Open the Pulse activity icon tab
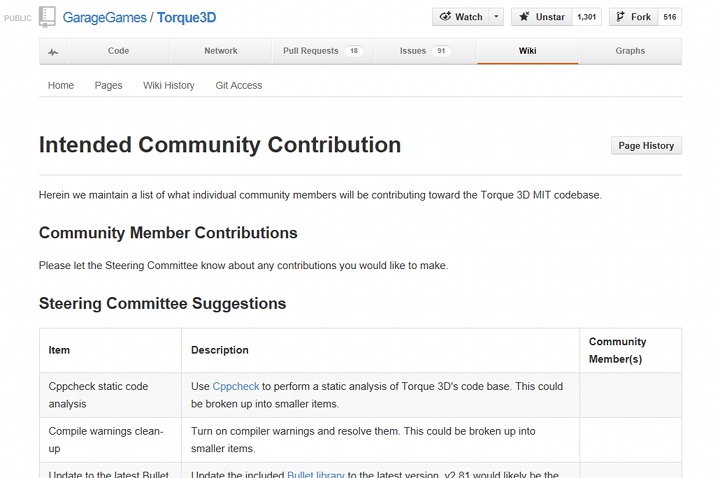This screenshot has width=720, height=478. pos(52,51)
